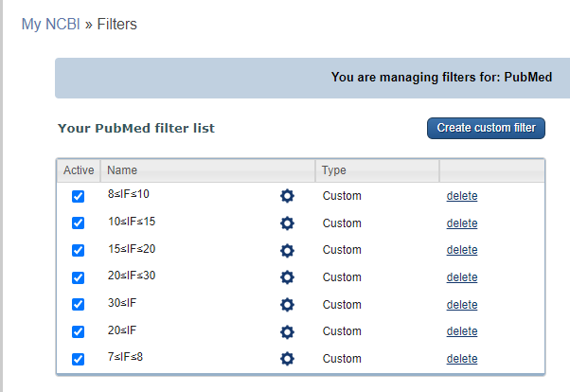Viewport: 570px width, 392px height.
Task: Remove the 20≤IF filter via delete
Action: (462, 331)
